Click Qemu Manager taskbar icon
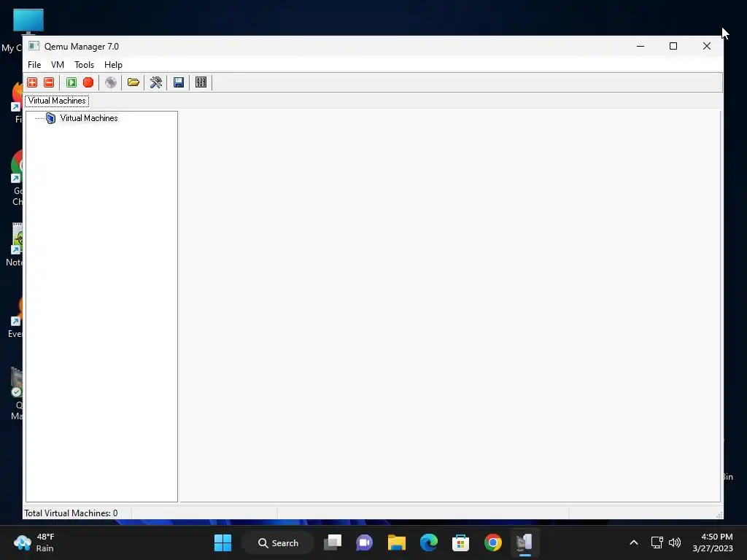The height and width of the screenshot is (560, 747). [525, 542]
